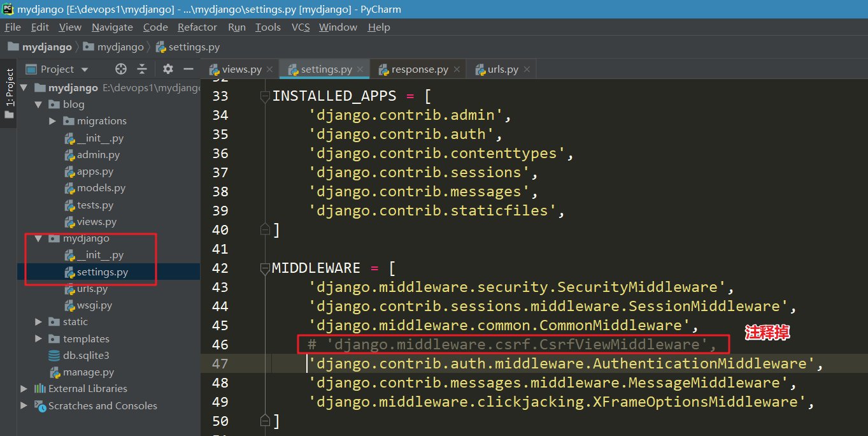Click AuthenticationMiddleware text on line 47

(700, 363)
